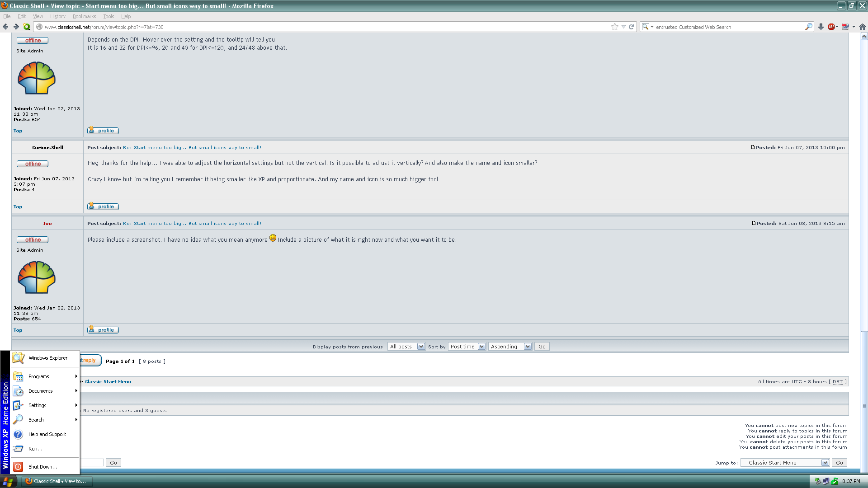Open the Classic Start Menu forum link
Viewport: 868px width, 488px height.
108,381
